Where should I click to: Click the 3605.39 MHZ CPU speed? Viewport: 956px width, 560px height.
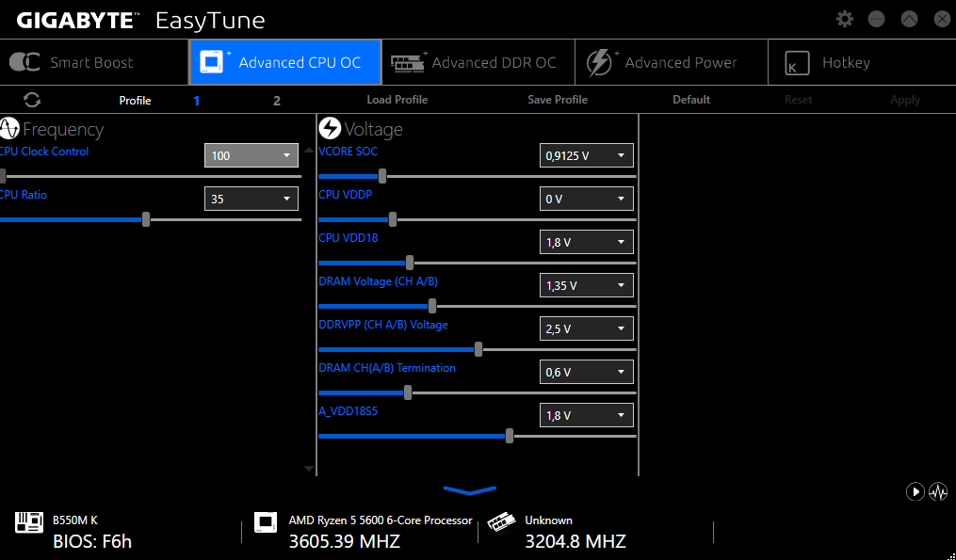click(x=345, y=541)
